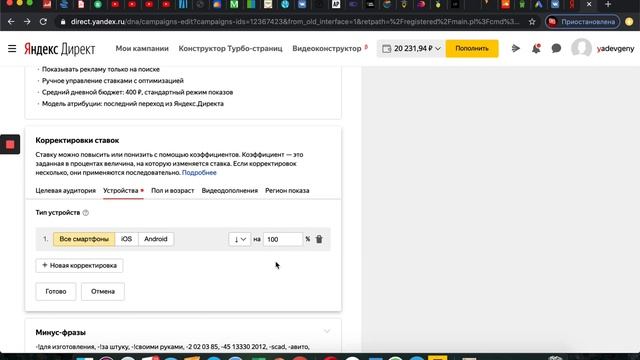Click the wallet icon by the balance
This screenshot has height=360, width=640.
click(x=386, y=49)
